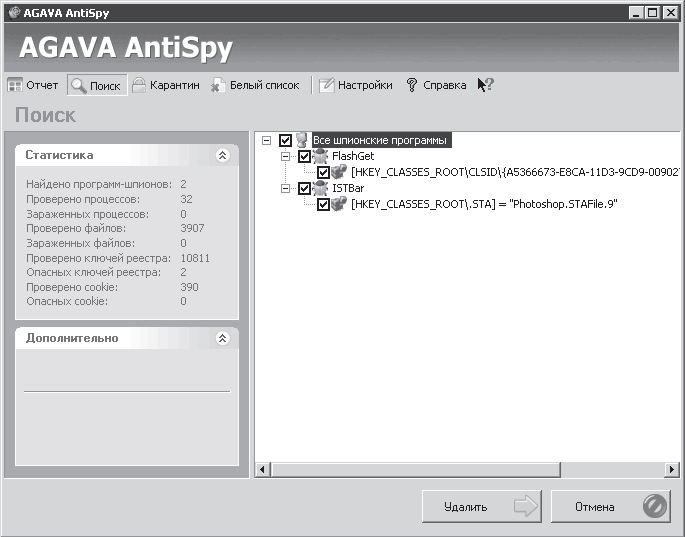Open the Поиск search tab

point(96,86)
